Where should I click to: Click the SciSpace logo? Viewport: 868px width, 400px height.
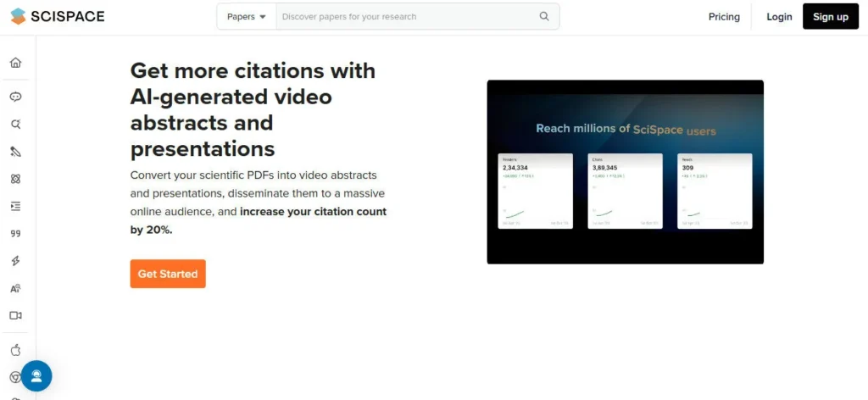click(x=58, y=17)
